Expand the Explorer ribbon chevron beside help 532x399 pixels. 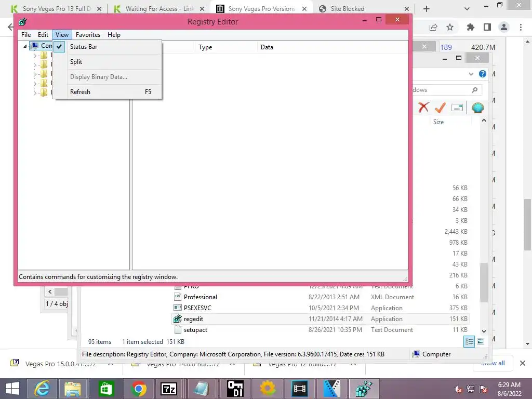pyautogui.click(x=471, y=74)
